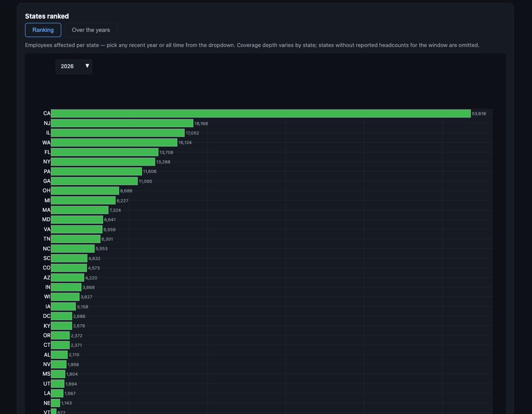Click the MI state bar
Viewport: 532px width, 414px height.
pyautogui.click(x=83, y=201)
